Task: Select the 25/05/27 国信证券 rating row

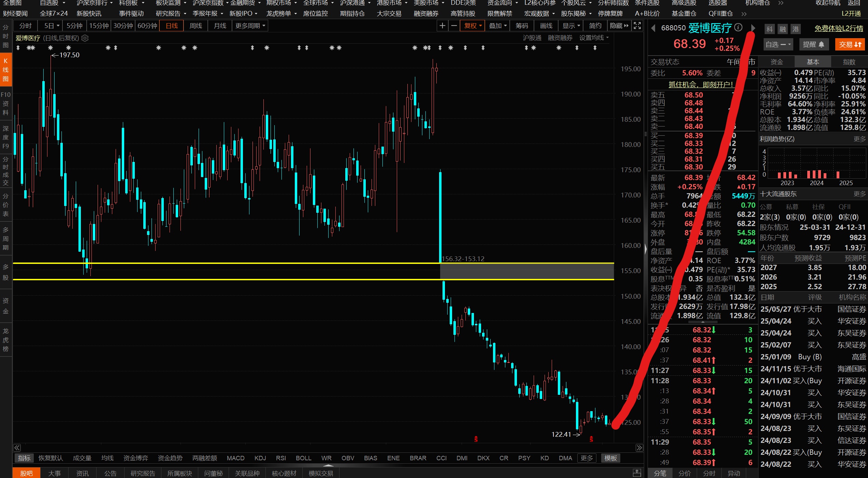Action: [813, 309]
